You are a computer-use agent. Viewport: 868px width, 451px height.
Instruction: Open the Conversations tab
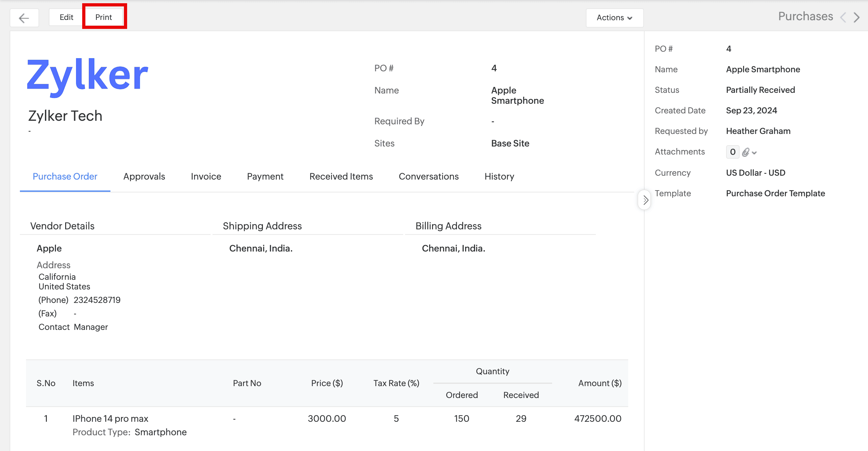pos(428,176)
